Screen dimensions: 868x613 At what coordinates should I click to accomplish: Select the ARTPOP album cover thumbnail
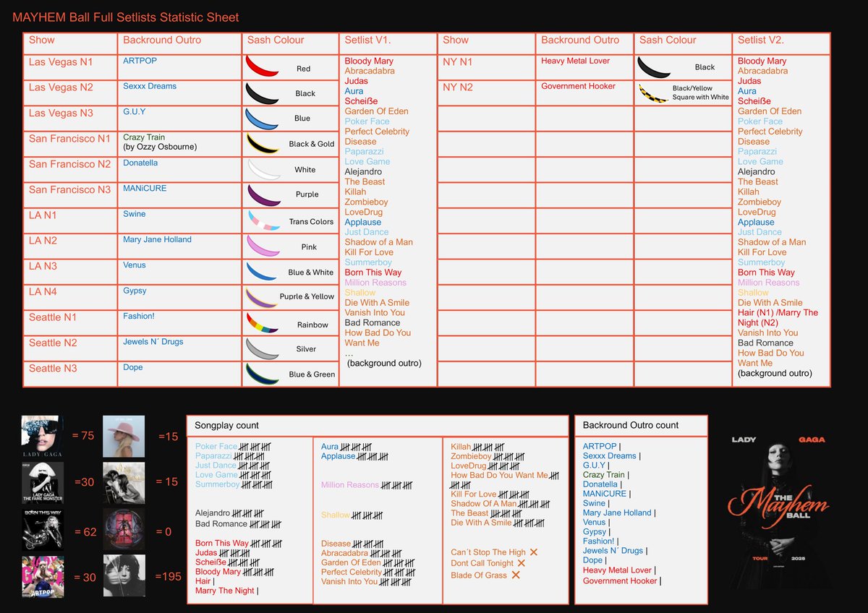coord(42,576)
